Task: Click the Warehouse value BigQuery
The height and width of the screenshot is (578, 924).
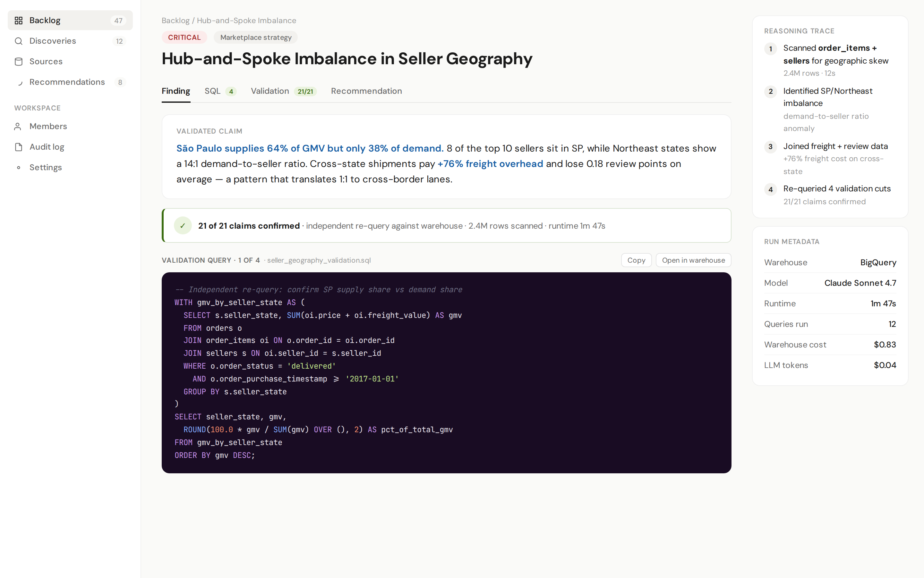Action: (878, 262)
